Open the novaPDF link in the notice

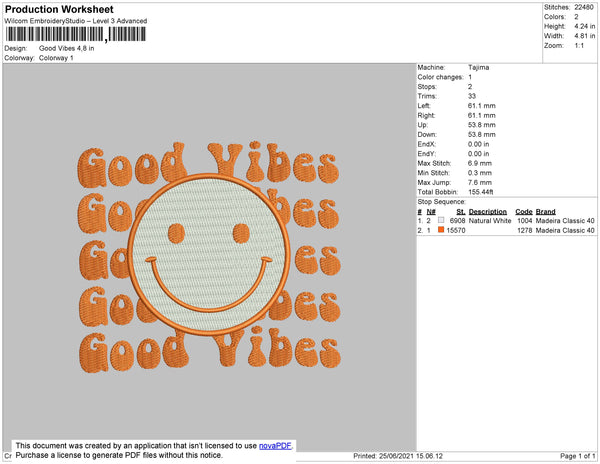278,445
